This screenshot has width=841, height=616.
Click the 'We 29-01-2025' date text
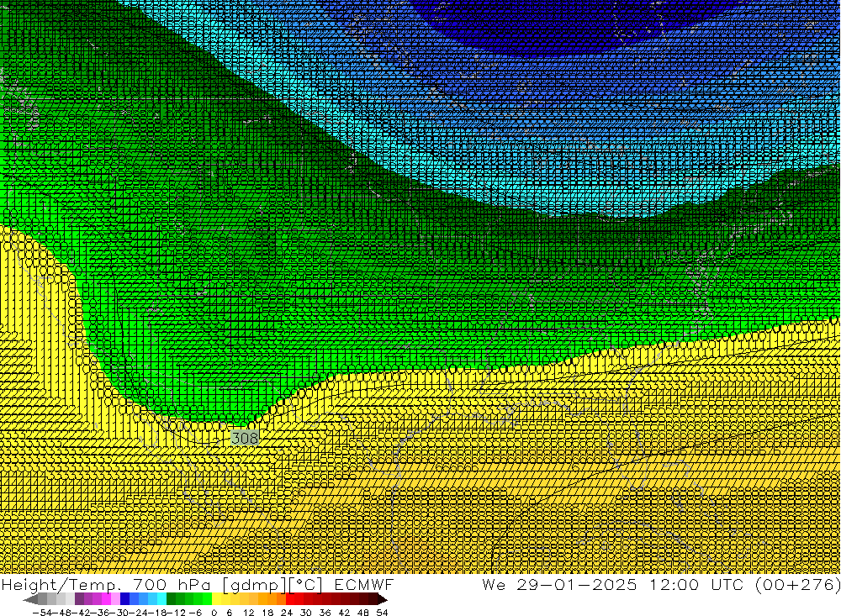pos(560,584)
